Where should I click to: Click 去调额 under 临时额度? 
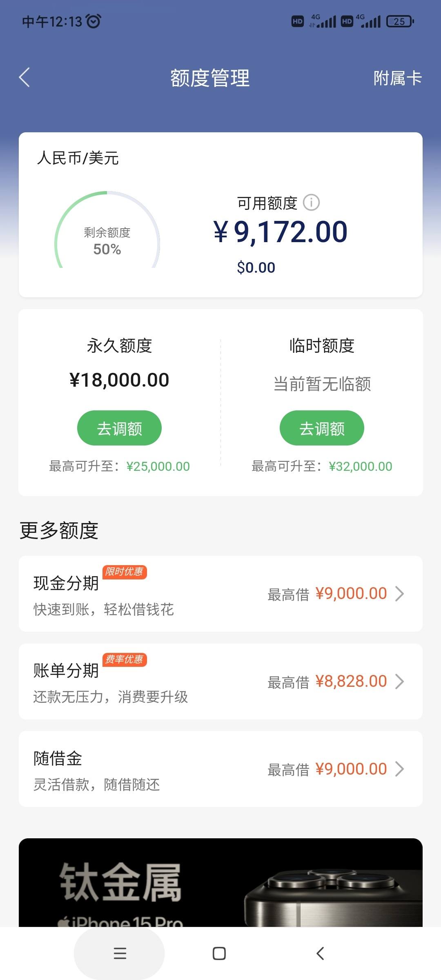pos(322,428)
